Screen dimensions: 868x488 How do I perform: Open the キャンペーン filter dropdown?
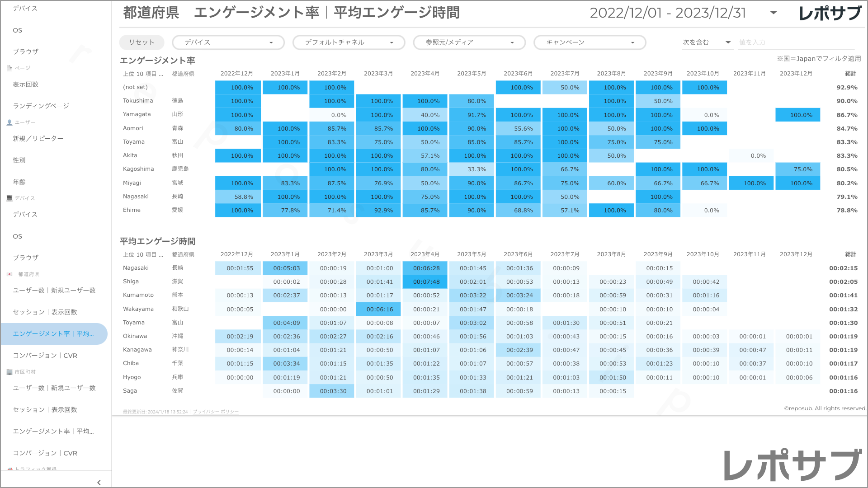590,42
